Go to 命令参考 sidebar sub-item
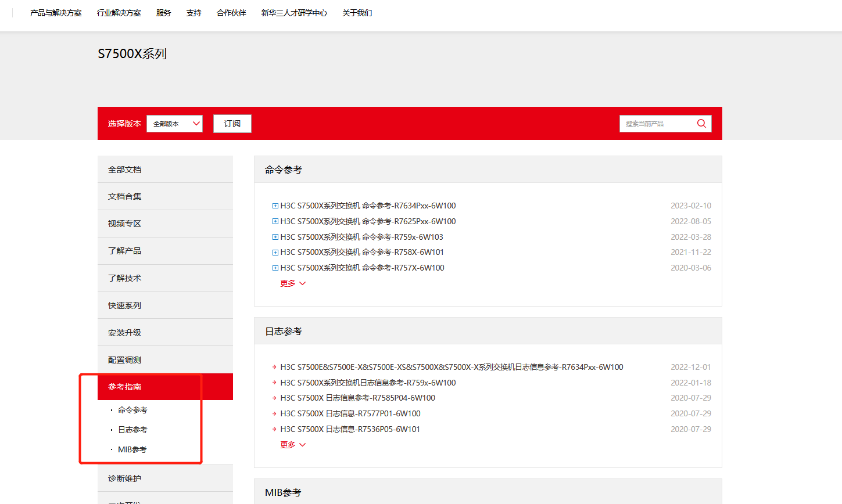The image size is (842, 504). tap(132, 410)
